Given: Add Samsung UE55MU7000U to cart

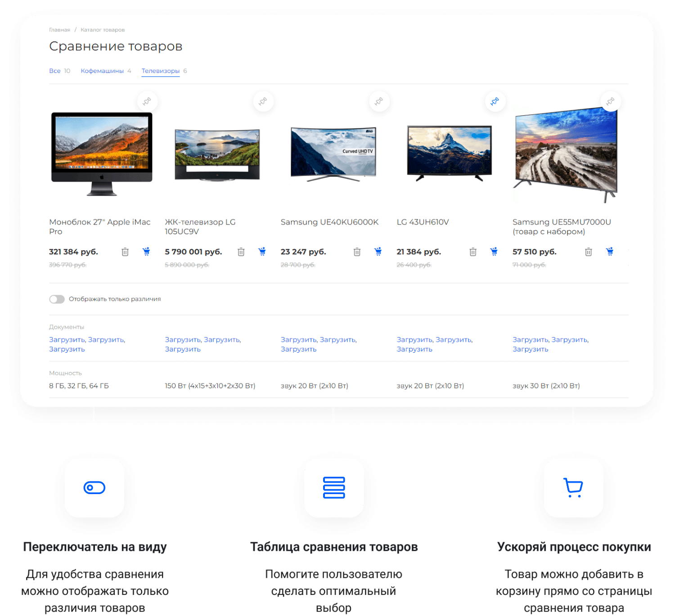Looking at the screenshot, I should (609, 252).
